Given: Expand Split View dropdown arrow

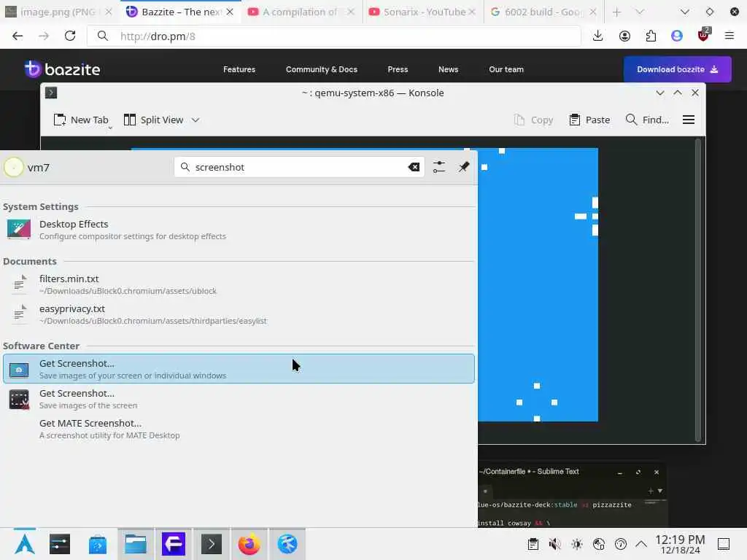Looking at the screenshot, I should [x=196, y=120].
